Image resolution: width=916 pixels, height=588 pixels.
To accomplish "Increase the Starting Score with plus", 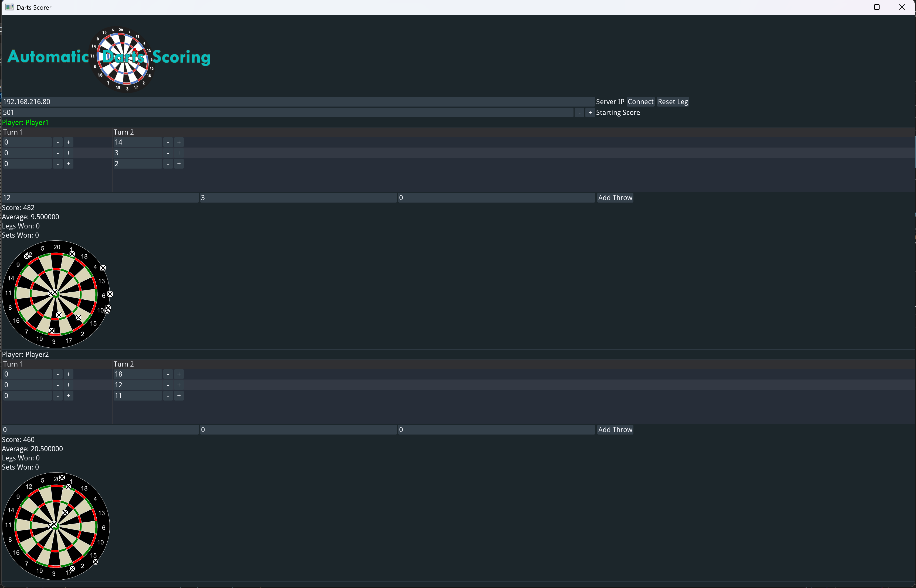I will pyautogui.click(x=590, y=113).
